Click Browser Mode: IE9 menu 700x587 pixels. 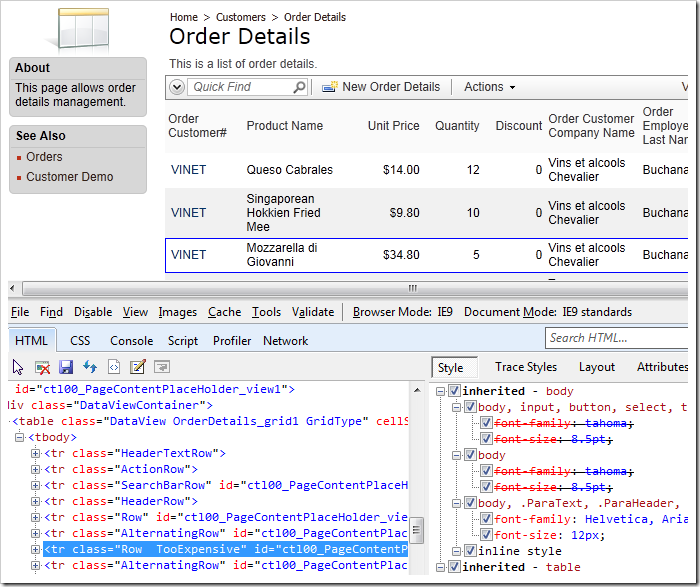(x=403, y=312)
